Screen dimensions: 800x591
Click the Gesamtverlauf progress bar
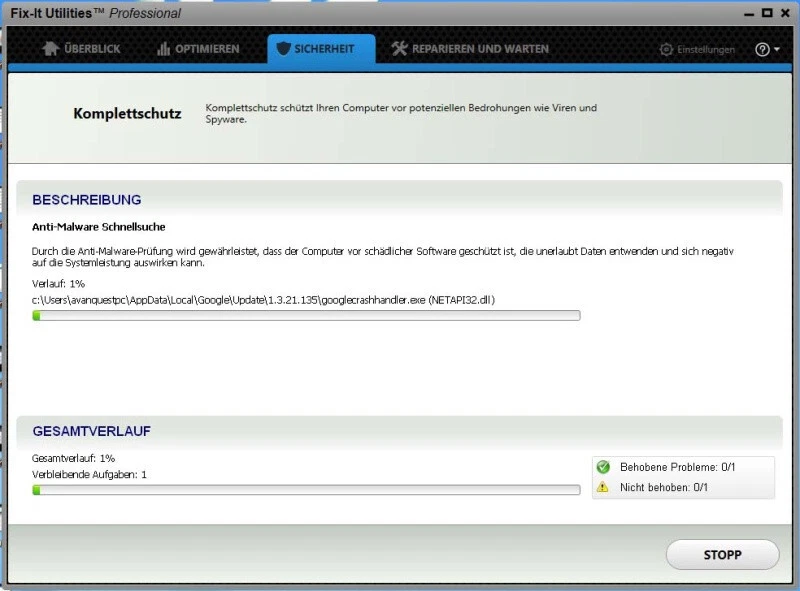pos(306,489)
